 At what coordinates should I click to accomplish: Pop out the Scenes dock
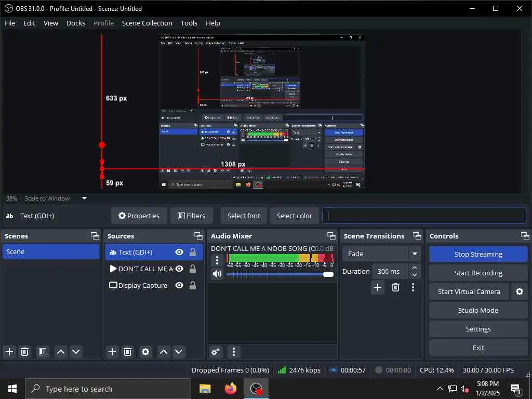tap(95, 236)
